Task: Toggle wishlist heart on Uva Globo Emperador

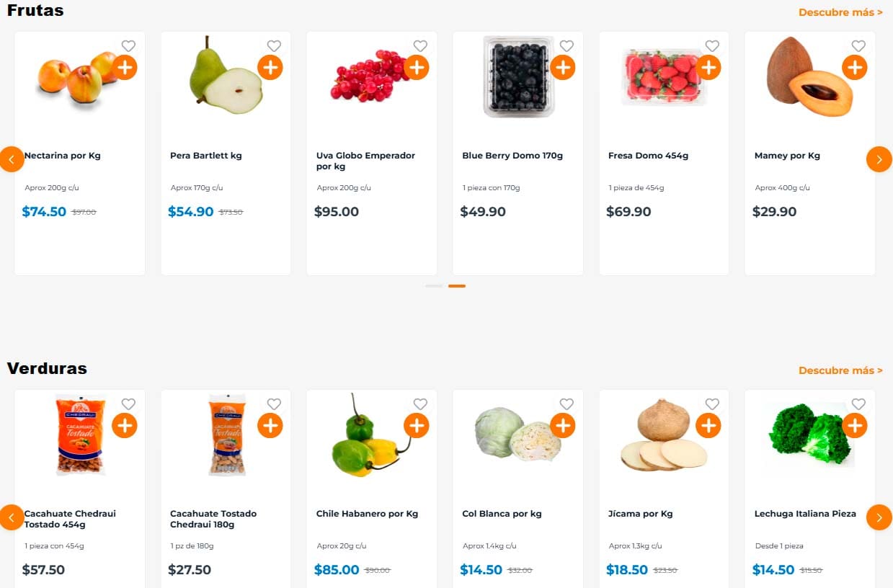Action: 420,46
